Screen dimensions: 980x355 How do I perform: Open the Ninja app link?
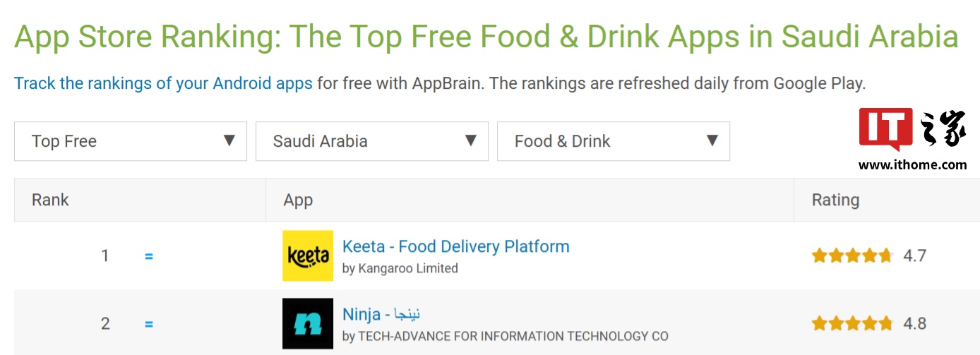coord(381,314)
